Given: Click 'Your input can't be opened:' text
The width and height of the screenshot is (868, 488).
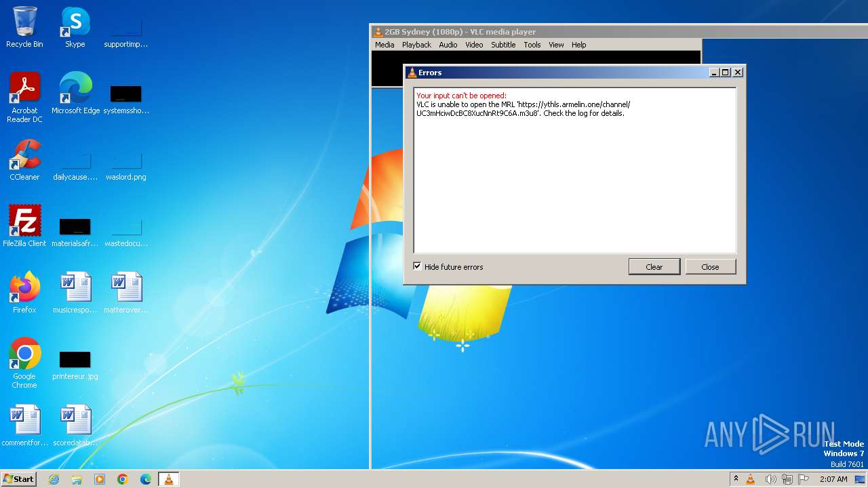Looking at the screenshot, I should 461,96.
